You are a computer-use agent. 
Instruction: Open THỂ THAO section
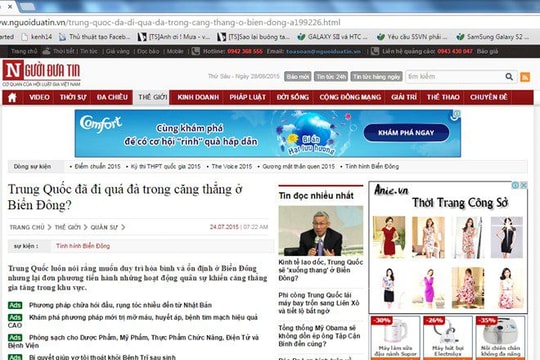click(x=443, y=97)
